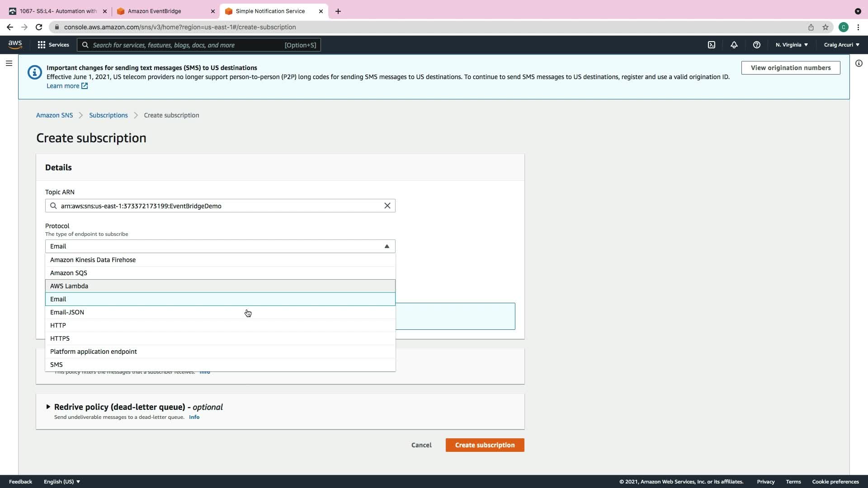This screenshot has height=488, width=868.
Task: Open the help question mark icon
Action: tap(756, 45)
